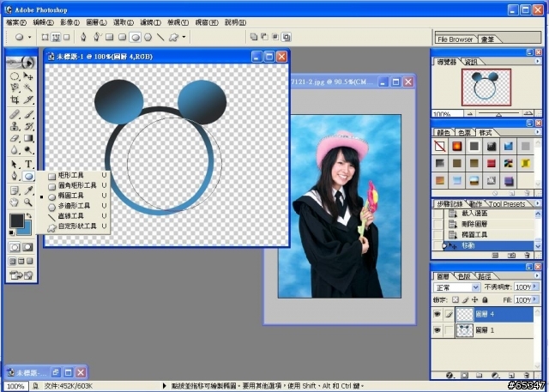Select the Gradient tool

[28, 138]
